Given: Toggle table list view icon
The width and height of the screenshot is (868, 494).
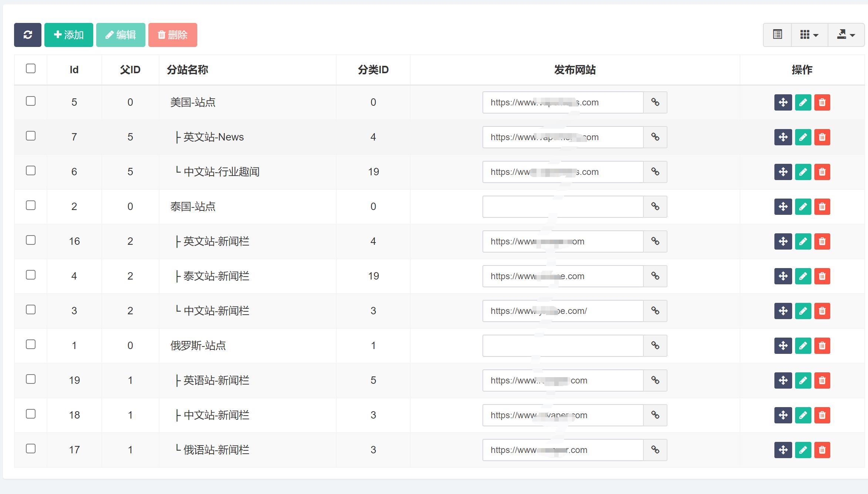Looking at the screenshot, I should (777, 35).
